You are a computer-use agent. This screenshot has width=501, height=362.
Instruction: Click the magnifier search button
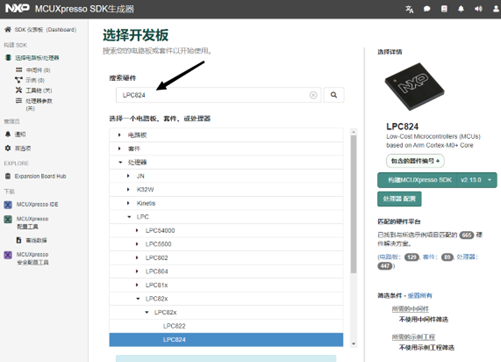(x=334, y=95)
